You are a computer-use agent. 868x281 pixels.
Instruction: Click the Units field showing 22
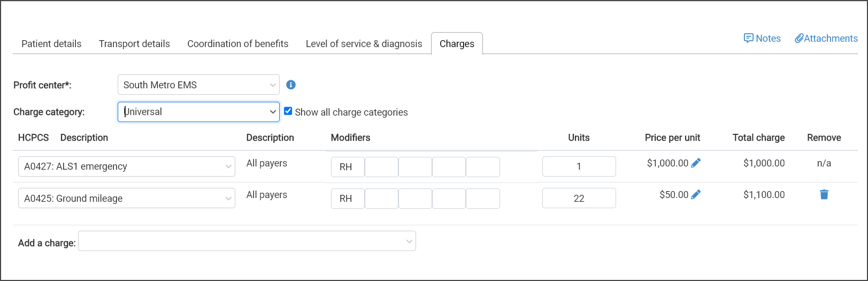point(579,198)
